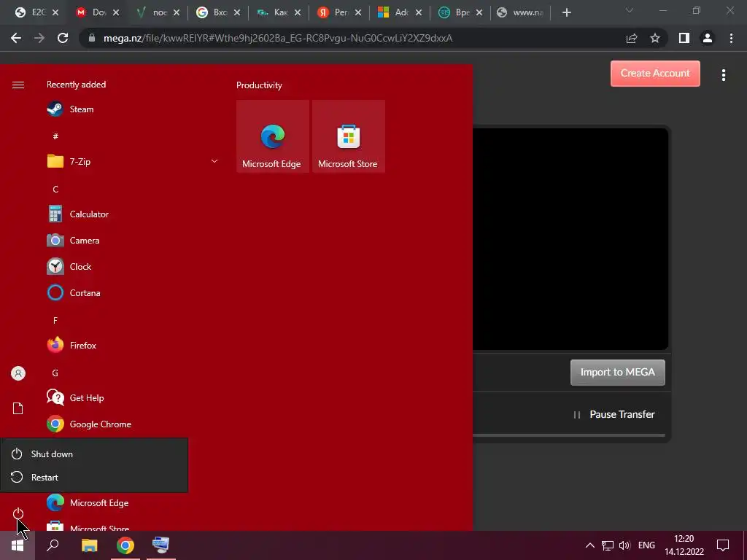
Task: Expand the Start menu hamburger
Action: click(18, 85)
